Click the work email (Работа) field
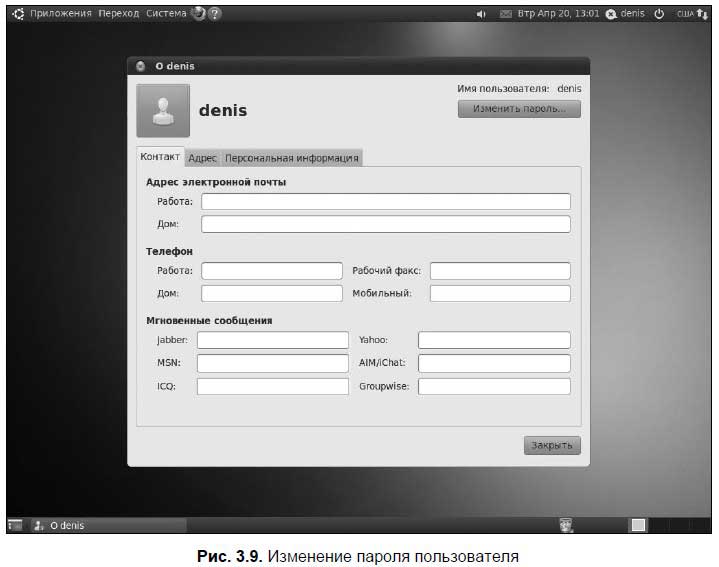The width and height of the screenshot is (719, 567). click(386, 202)
